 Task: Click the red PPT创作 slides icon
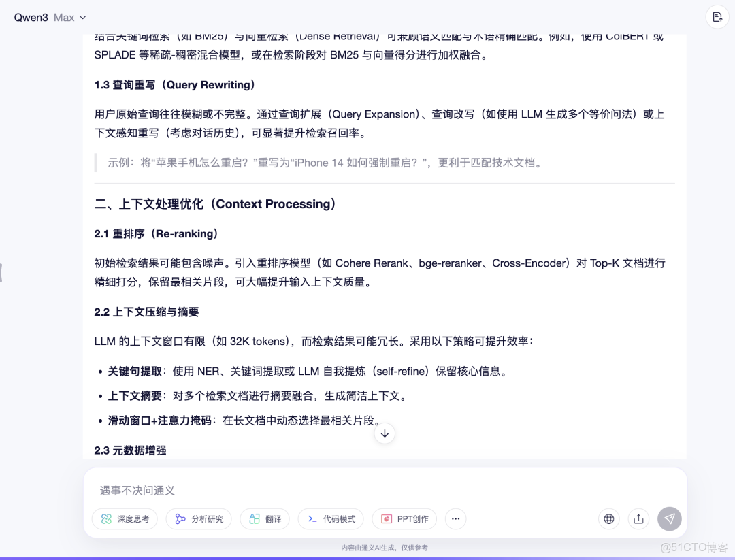(x=387, y=518)
